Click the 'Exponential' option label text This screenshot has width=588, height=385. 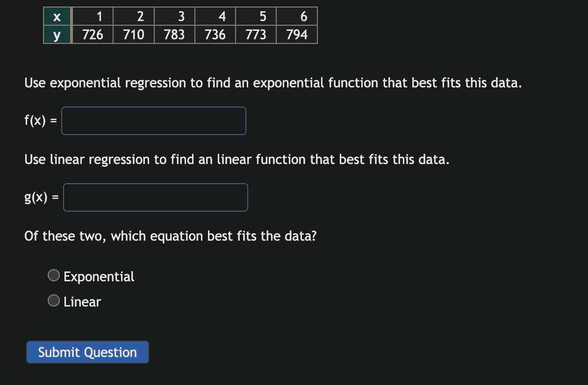[x=99, y=277]
